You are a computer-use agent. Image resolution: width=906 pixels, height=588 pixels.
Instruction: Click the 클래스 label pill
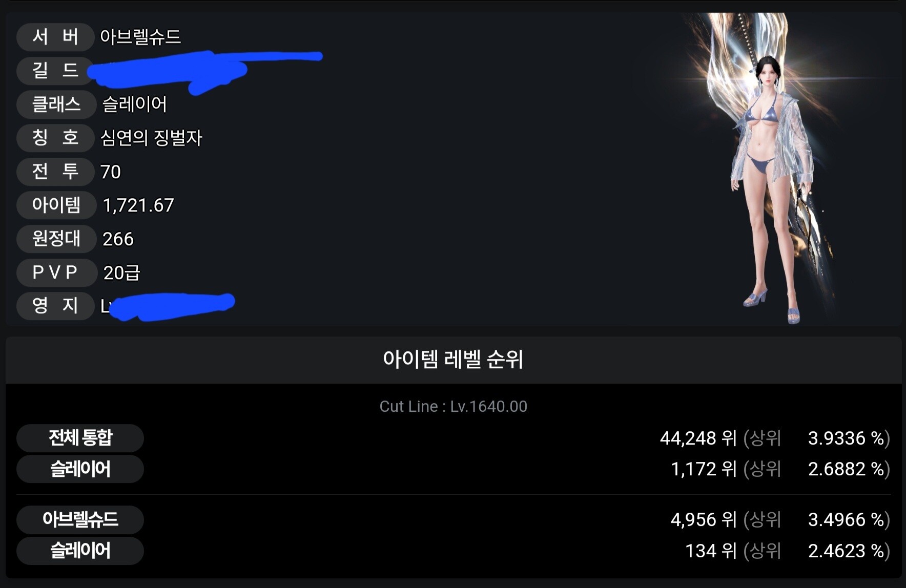(56, 104)
